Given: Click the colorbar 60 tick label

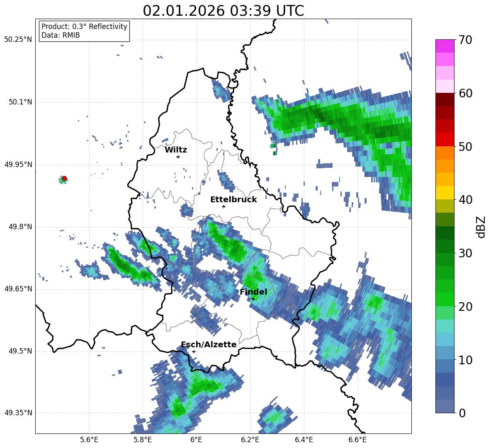Looking at the screenshot, I should click(465, 93).
